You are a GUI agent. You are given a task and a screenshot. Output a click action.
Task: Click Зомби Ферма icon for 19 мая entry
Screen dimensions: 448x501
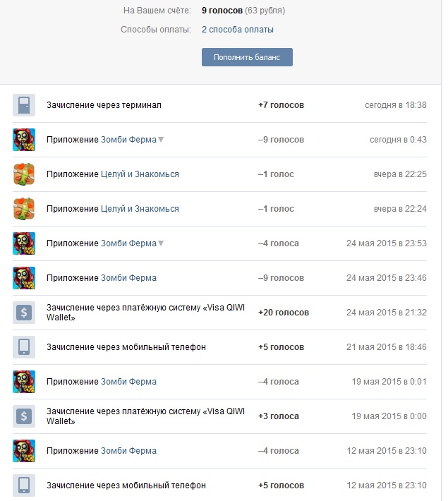(x=24, y=382)
